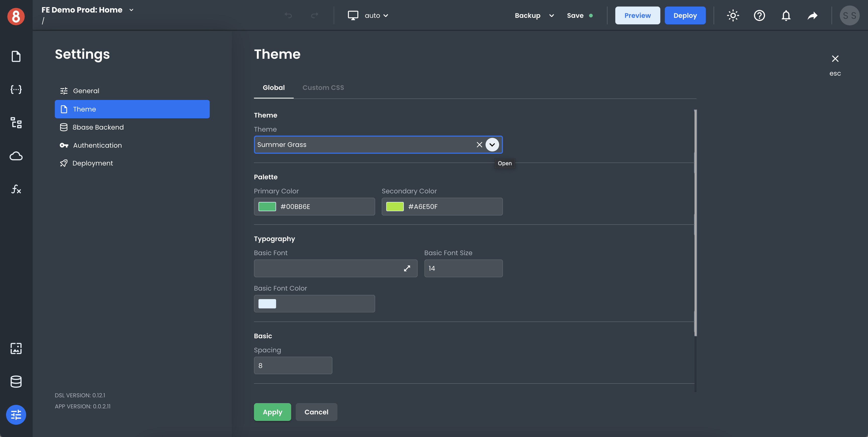Viewport: 868px width, 437px height.
Task: Clear the Summer Grass theme selection
Action: (x=479, y=145)
